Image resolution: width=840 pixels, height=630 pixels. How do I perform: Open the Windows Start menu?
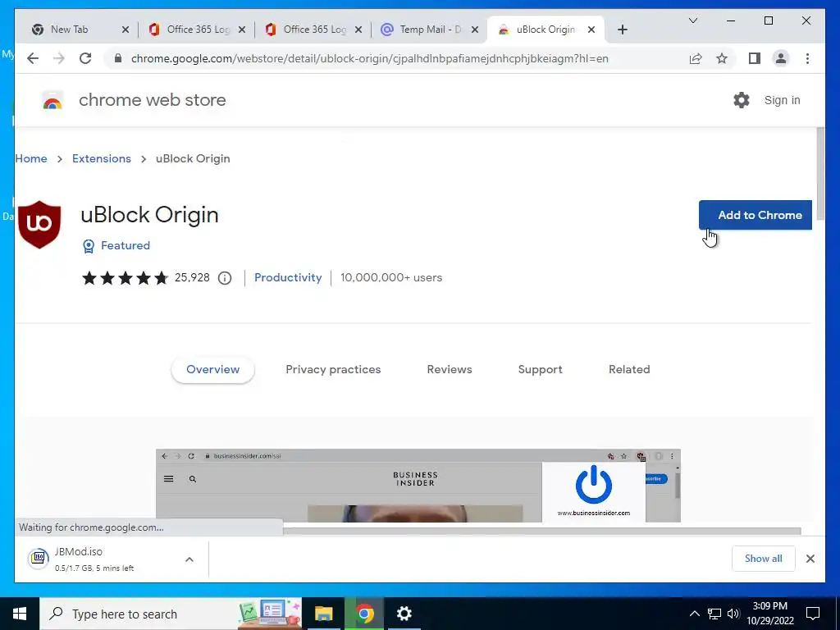[x=20, y=614]
